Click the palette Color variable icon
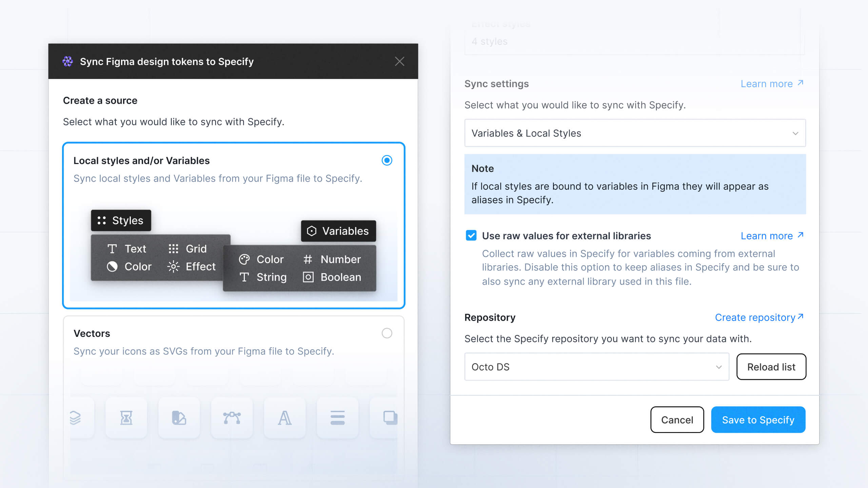This screenshot has width=868, height=488. (244, 259)
